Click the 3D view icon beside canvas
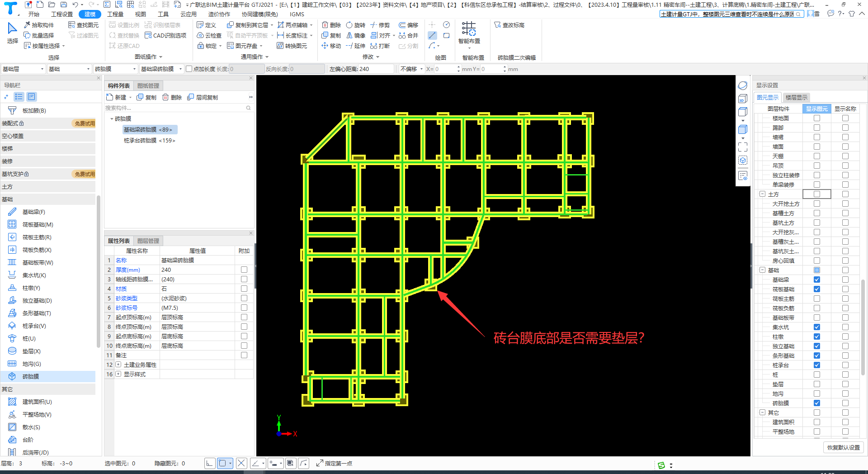Image resolution: width=868 pixels, height=474 pixels. click(743, 99)
